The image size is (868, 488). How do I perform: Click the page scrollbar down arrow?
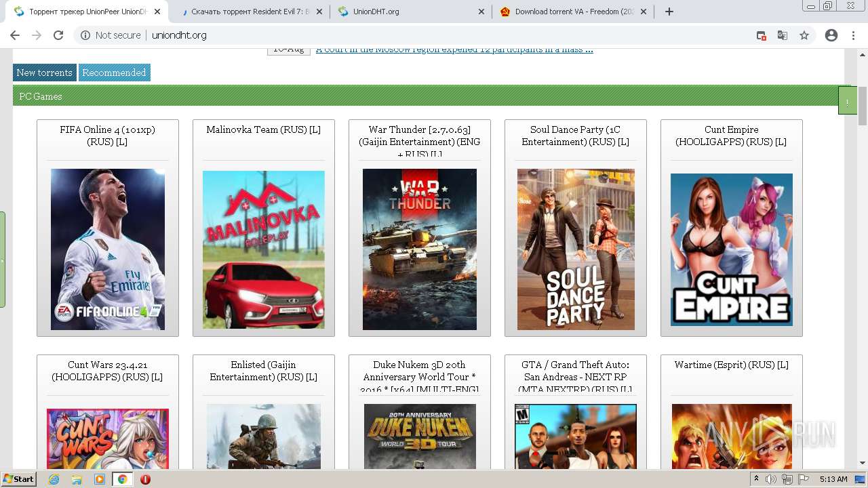[863, 463]
